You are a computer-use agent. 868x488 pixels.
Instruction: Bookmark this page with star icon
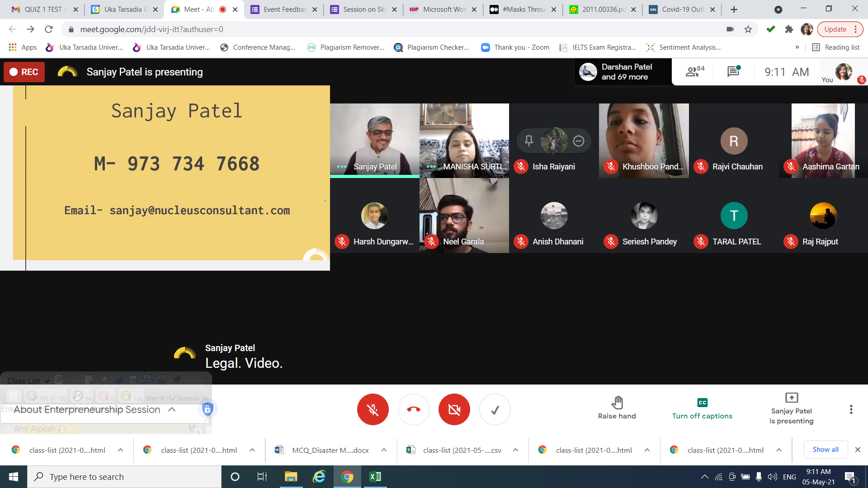[748, 29]
